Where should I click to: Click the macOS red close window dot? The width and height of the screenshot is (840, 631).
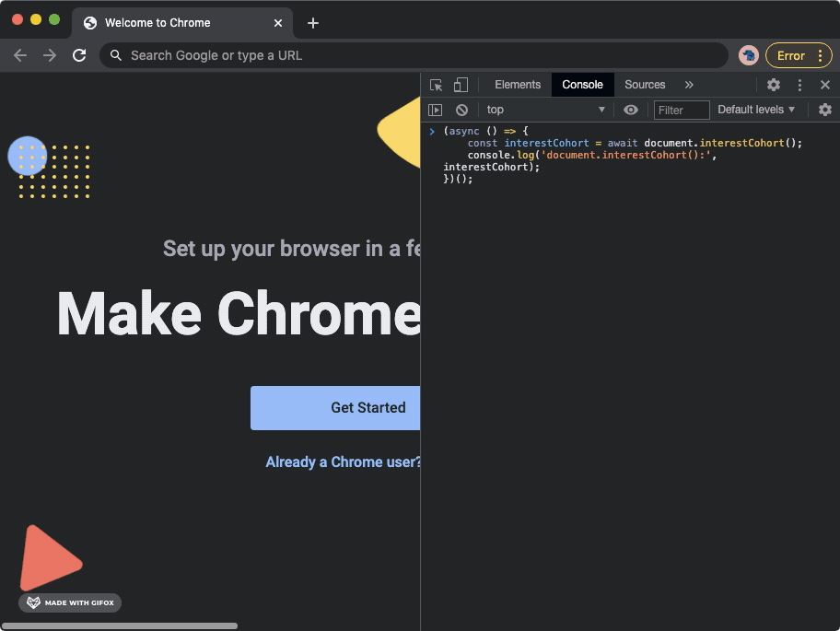coord(17,20)
